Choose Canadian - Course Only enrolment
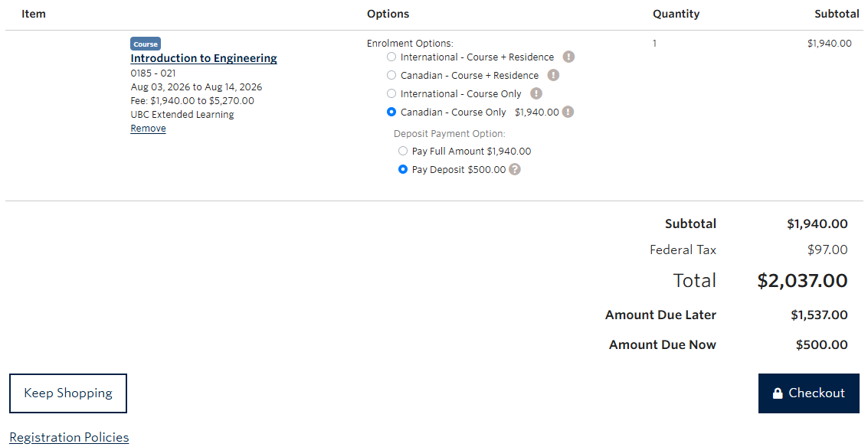 [x=391, y=112]
